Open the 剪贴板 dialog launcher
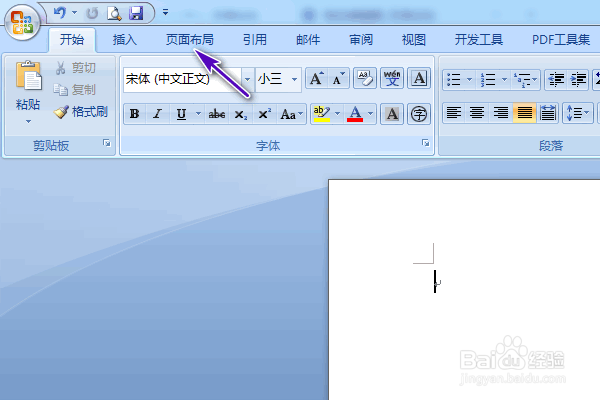600x400 pixels. pos(107,143)
